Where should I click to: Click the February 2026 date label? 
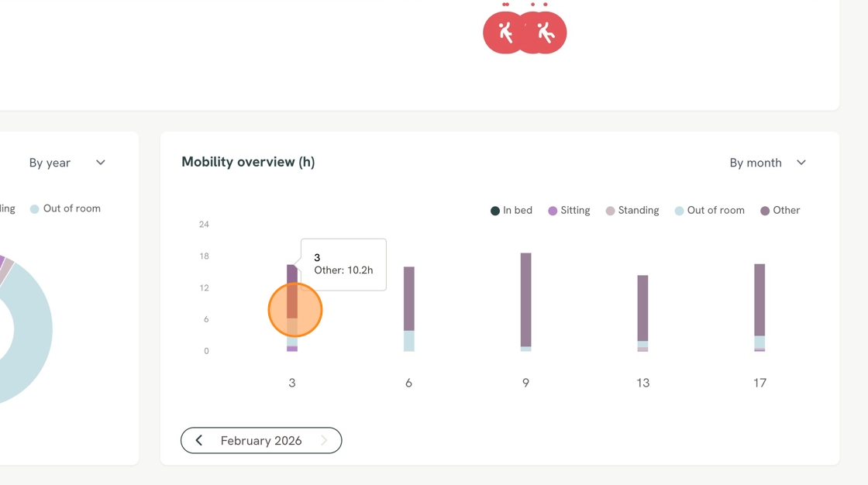pyautogui.click(x=261, y=441)
